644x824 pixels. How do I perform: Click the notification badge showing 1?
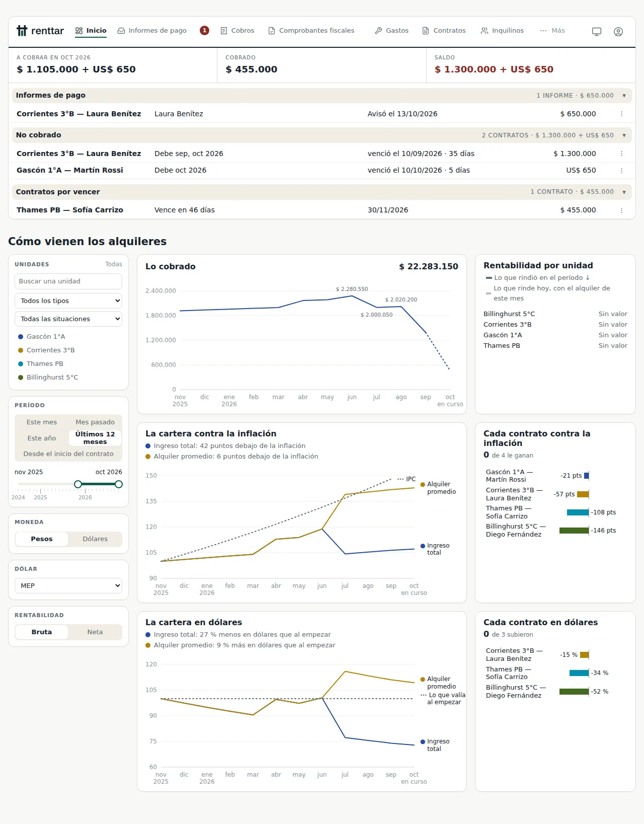(x=204, y=30)
